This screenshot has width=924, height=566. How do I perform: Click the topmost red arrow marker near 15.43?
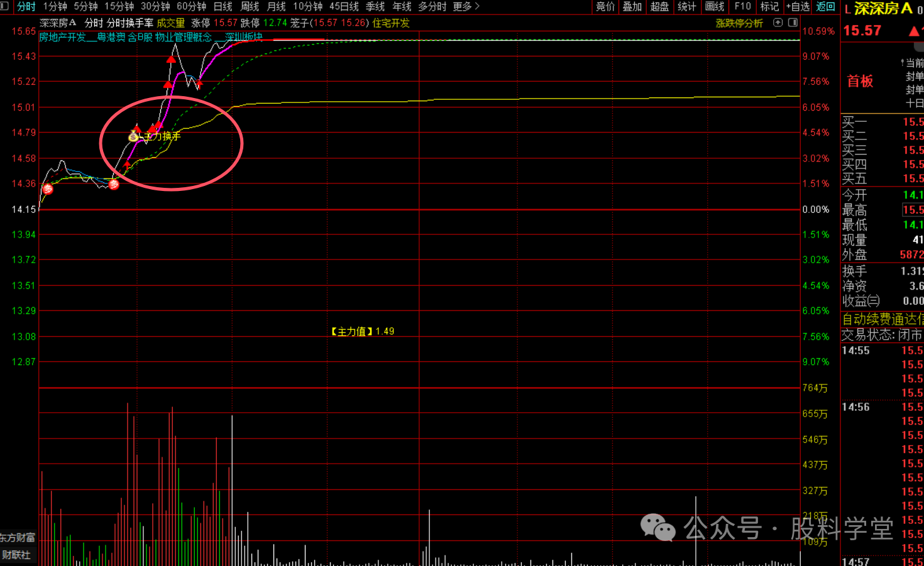tap(171, 59)
